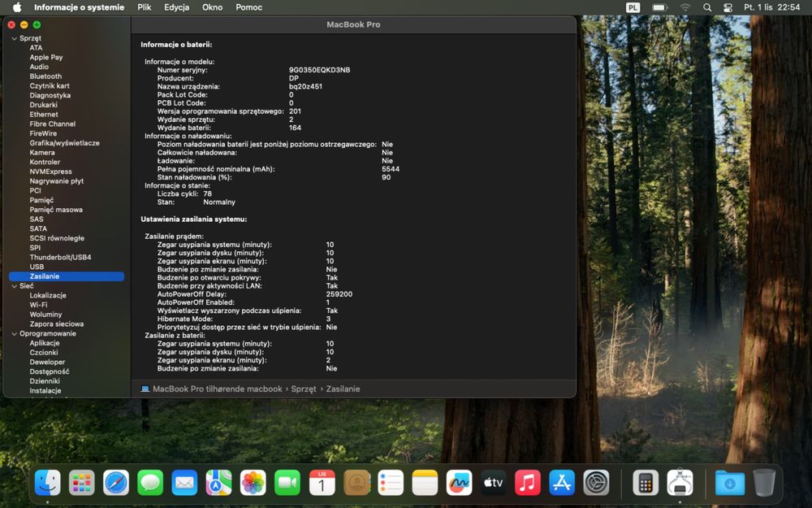Screen dimensions: 812x508
Task: Open Apple TV app in Dock
Action: (x=494, y=483)
